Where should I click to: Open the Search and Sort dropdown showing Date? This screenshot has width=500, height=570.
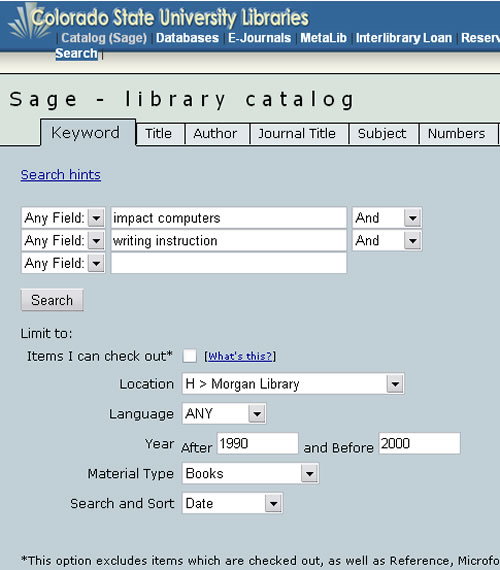[232, 503]
